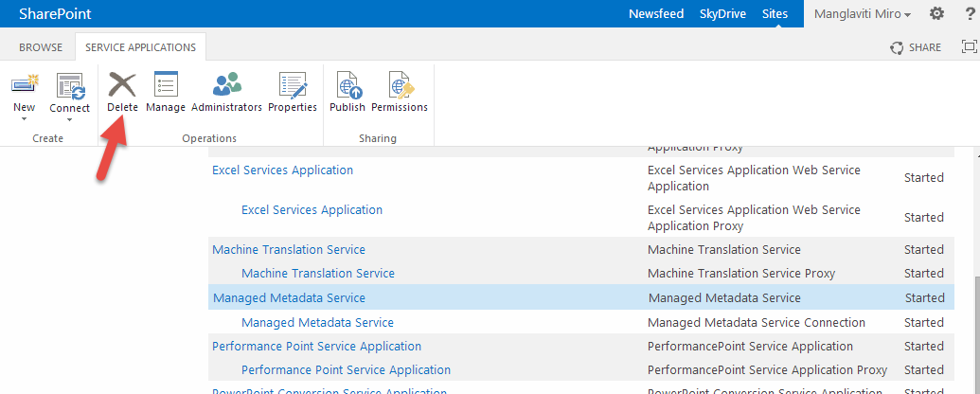This screenshot has height=394, width=980.
Task: Click 'Managed Metadata Service Connection' type cell
Action: (757, 323)
